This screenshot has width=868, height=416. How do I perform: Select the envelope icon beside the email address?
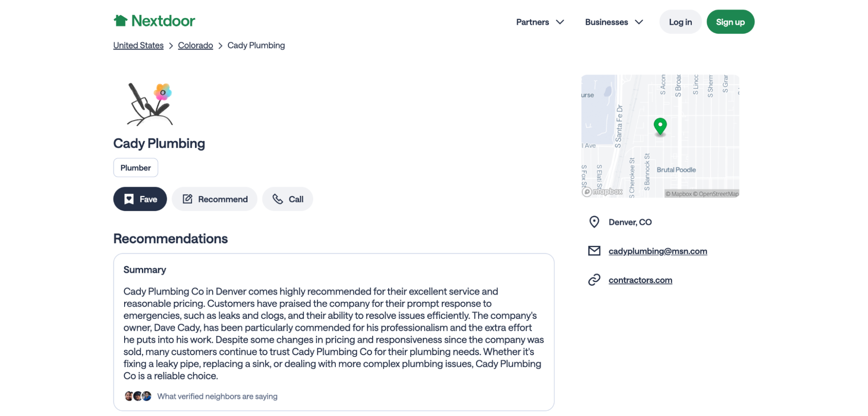pyautogui.click(x=594, y=251)
